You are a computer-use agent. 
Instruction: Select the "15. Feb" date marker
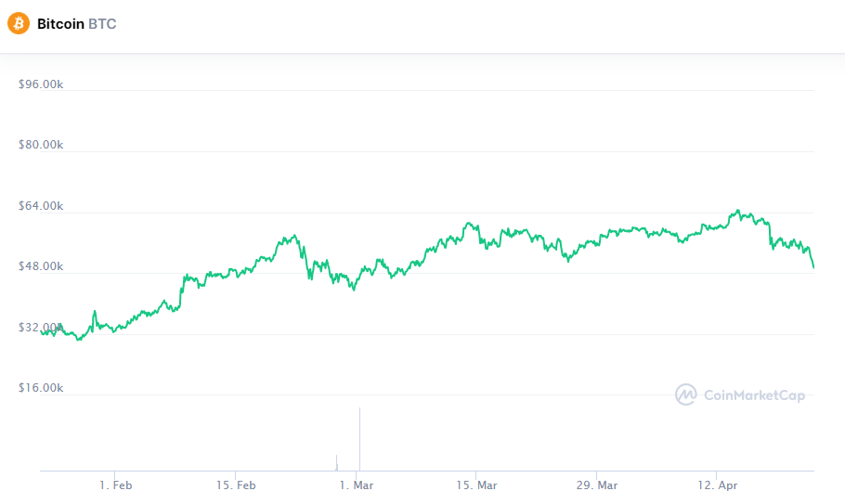[x=236, y=485]
